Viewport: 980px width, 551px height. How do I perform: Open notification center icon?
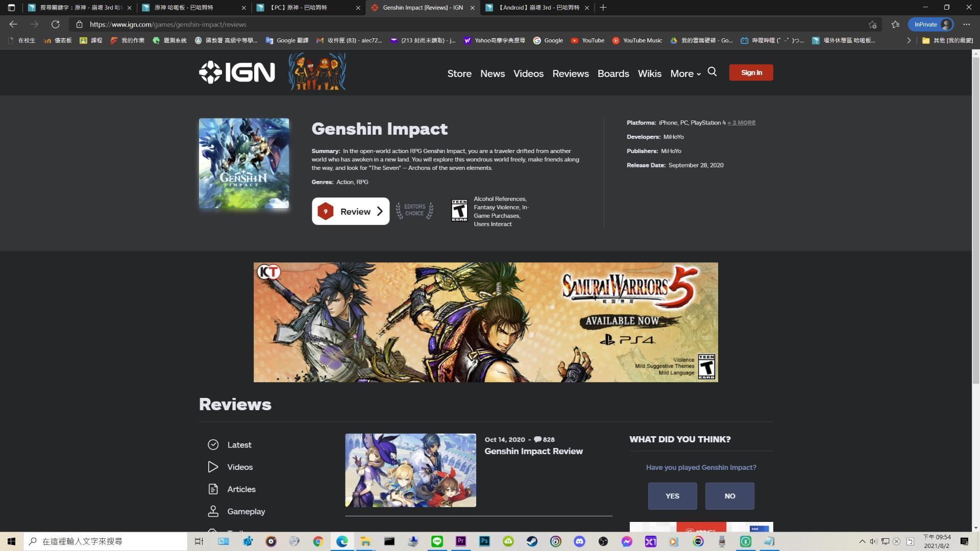point(964,541)
